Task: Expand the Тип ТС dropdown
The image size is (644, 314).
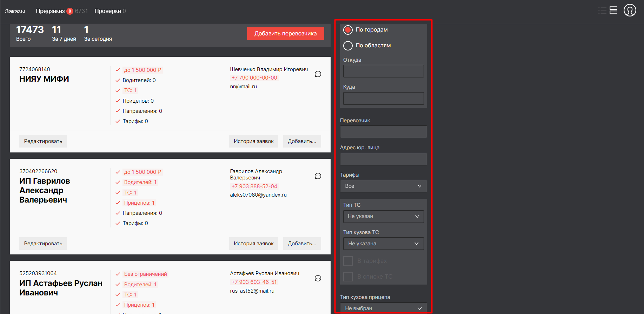Action: click(383, 217)
